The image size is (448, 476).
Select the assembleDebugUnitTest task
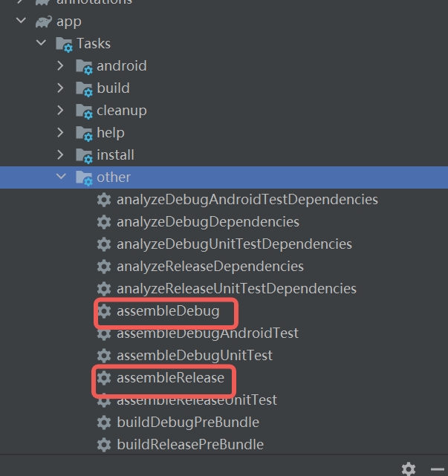click(194, 356)
